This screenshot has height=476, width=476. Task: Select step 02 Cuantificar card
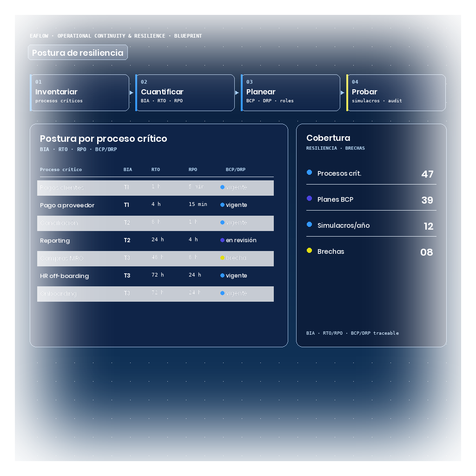(185, 93)
